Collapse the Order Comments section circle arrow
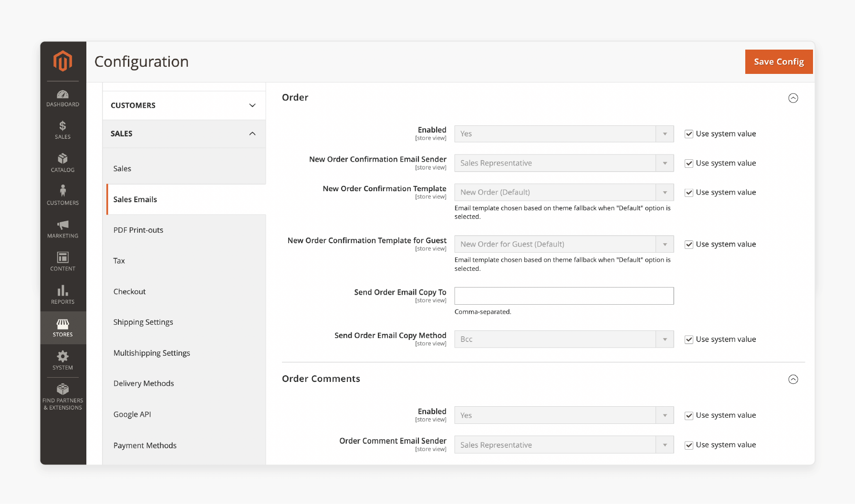Viewport: 855px width, 504px height. [x=793, y=380]
